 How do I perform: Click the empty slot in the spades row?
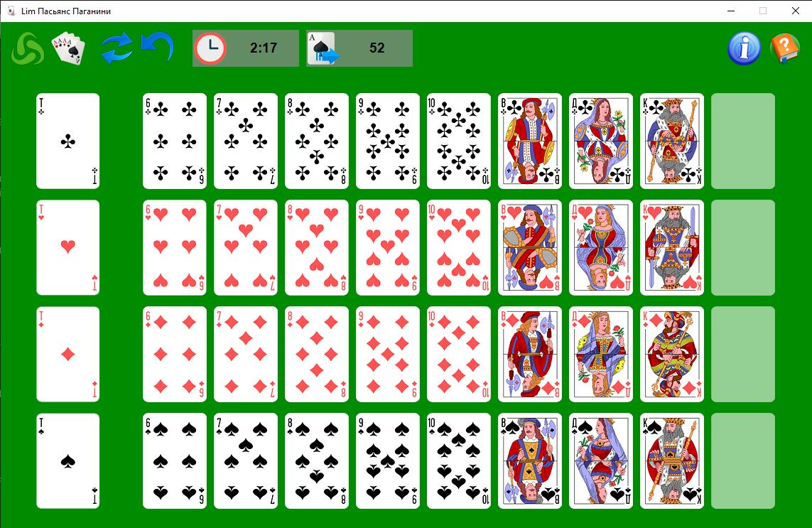[743, 461]
